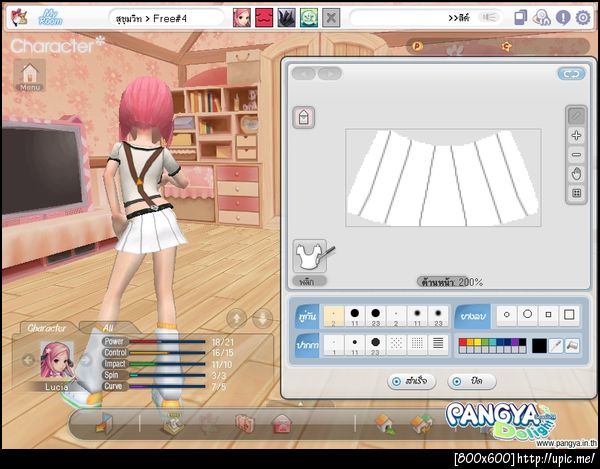Select the dark spiky avatar on top bar
Screen dimensions: 600x469
click(286, 18)
